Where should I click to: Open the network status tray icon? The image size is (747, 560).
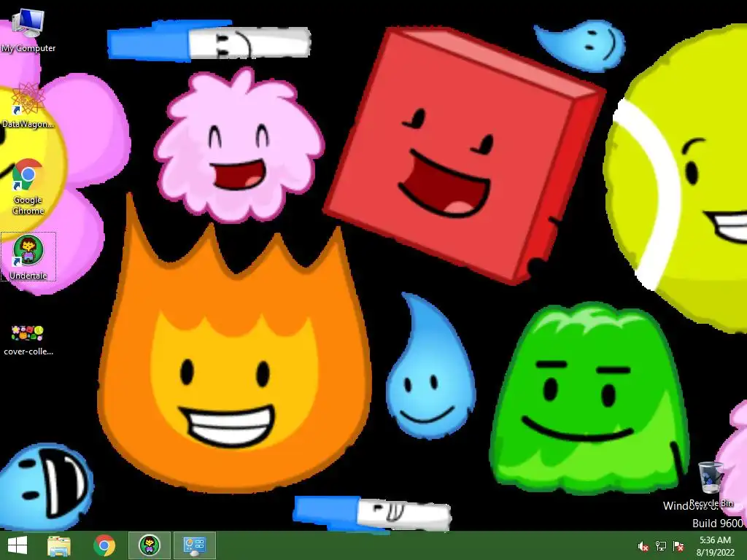tap(661, 546)
